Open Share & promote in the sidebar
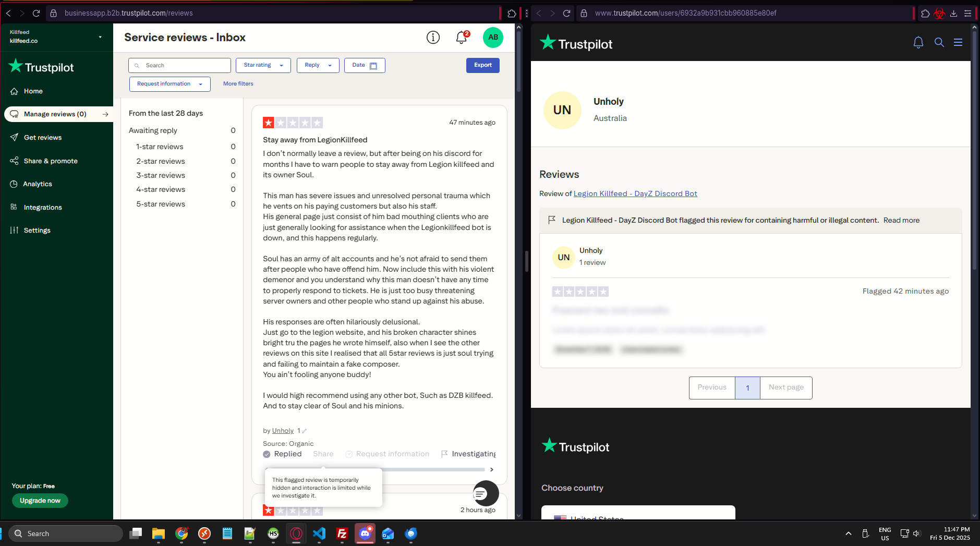The height and width of the screenshot is (546, 980). 51,161
